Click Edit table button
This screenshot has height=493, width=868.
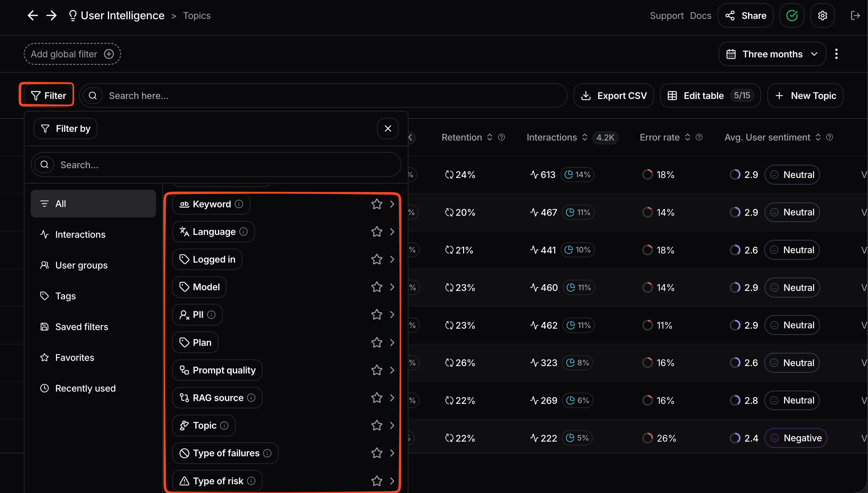tap(710, 95)
